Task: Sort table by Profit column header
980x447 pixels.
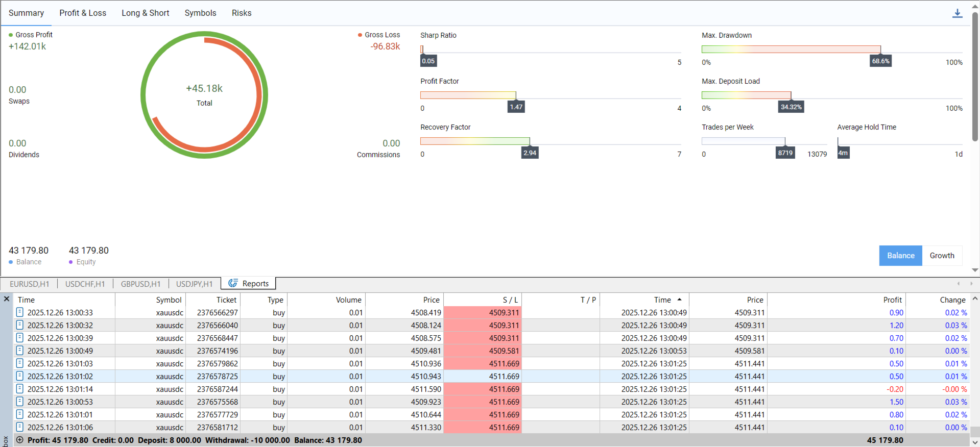Action: coord(892,300)
